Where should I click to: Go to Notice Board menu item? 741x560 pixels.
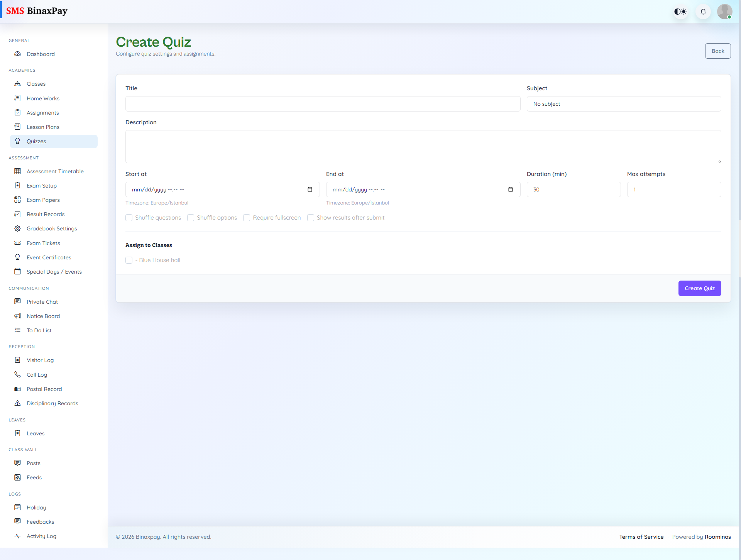pyautogui.click(x=43, y=316)
